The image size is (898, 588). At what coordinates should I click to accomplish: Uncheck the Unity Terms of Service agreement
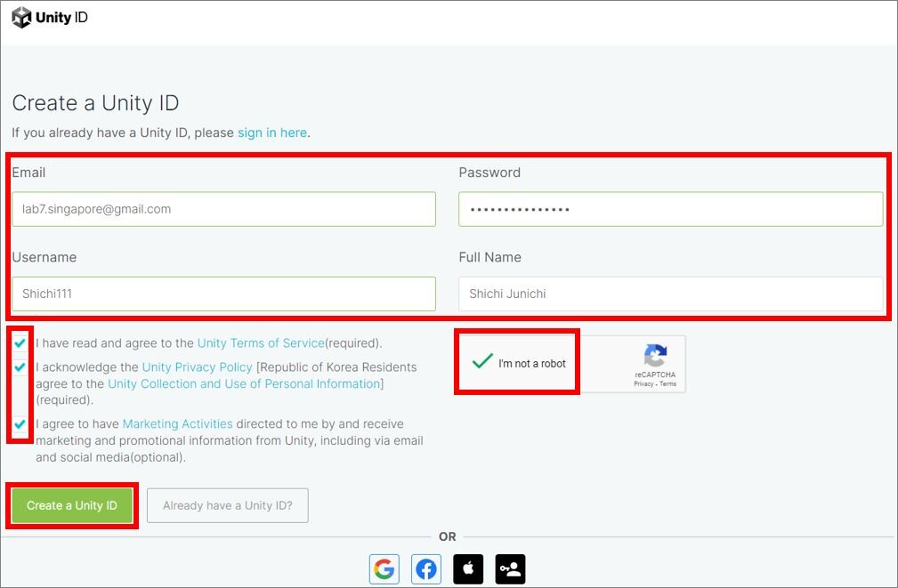20,343
